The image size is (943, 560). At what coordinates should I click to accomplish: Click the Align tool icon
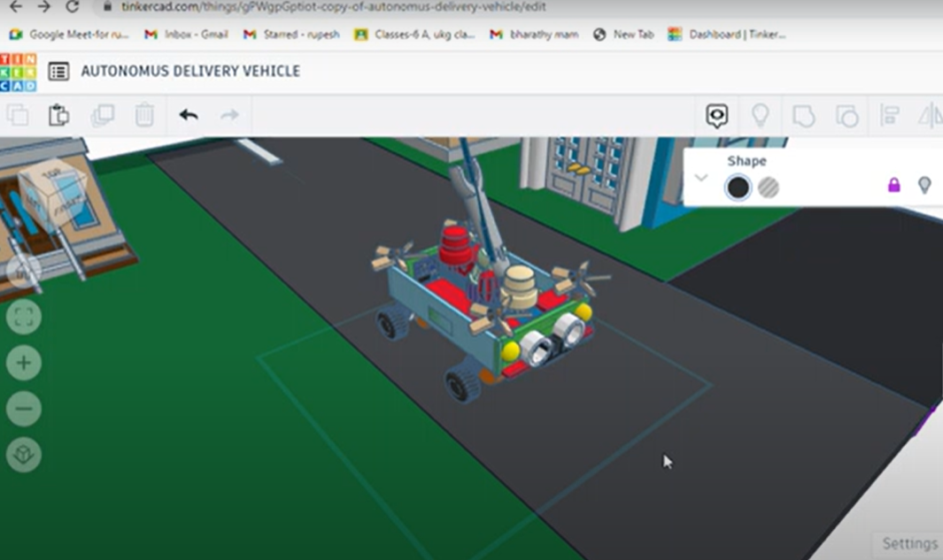pos(889,116)
